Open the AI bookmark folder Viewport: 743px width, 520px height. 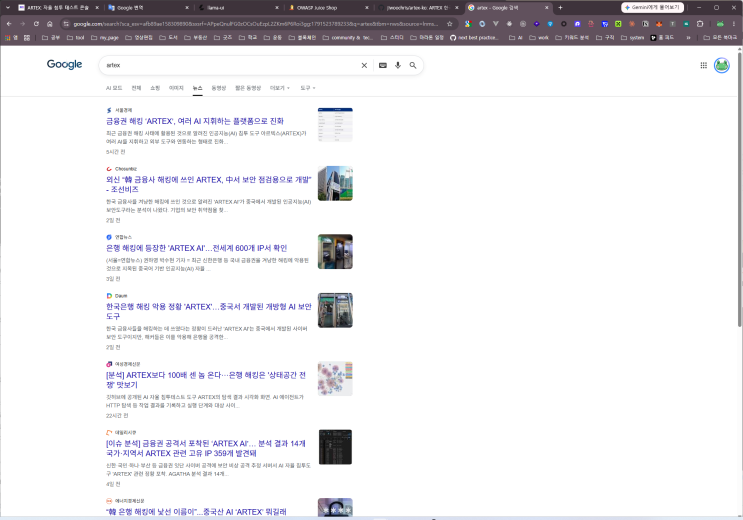pos(516,37)
